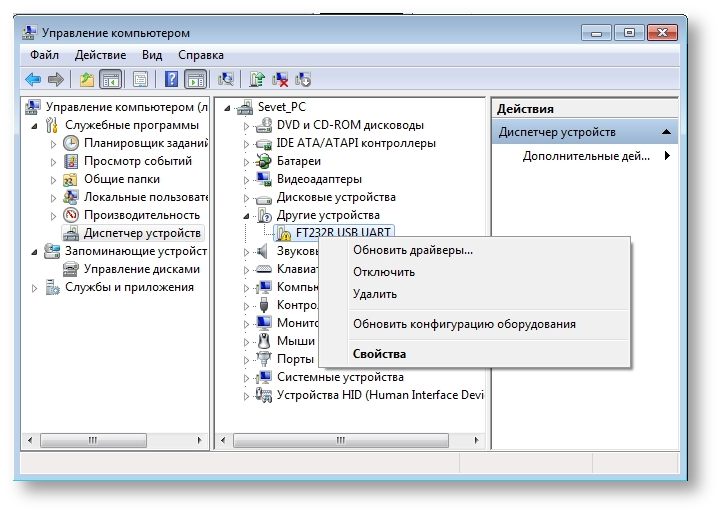Open the Действие menu

click(x=100, y=55)
